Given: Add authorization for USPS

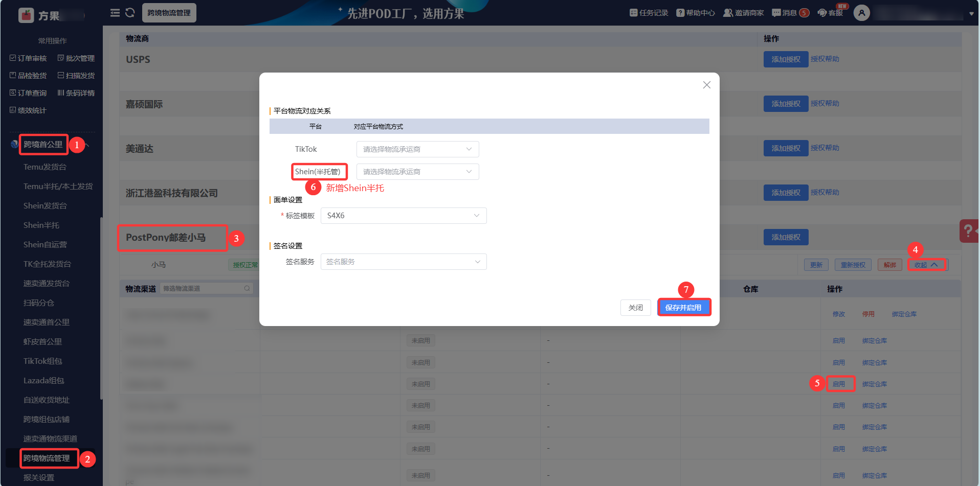Looking at the screenshot, I should click(786, 59).
